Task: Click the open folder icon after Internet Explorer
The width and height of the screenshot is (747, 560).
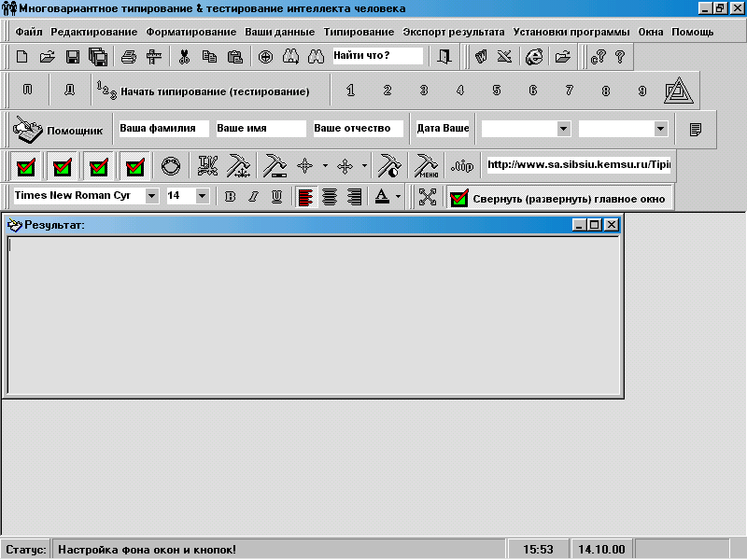Action: (563, 57)
